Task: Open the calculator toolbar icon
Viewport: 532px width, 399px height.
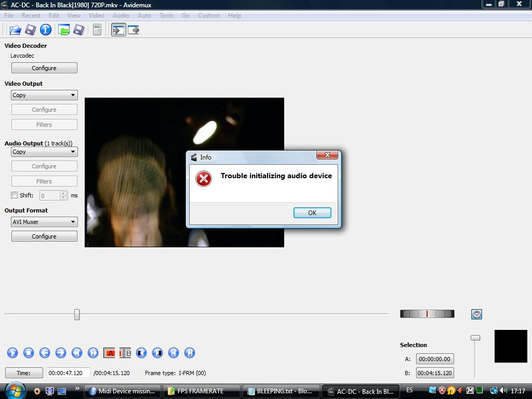Action: pos(97,30)
